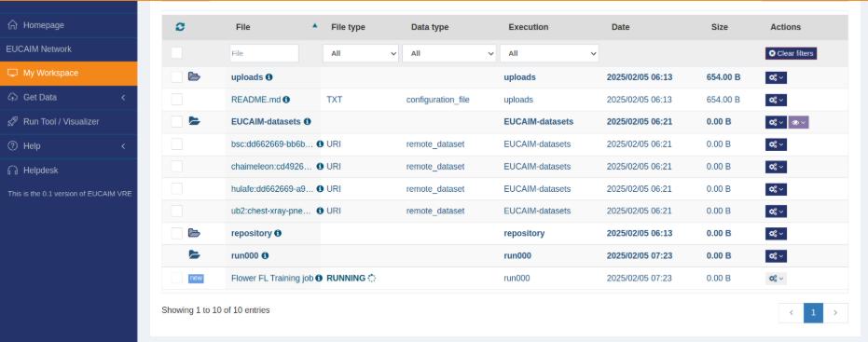Check the uploads folder checkbox

tap(176, 77)
